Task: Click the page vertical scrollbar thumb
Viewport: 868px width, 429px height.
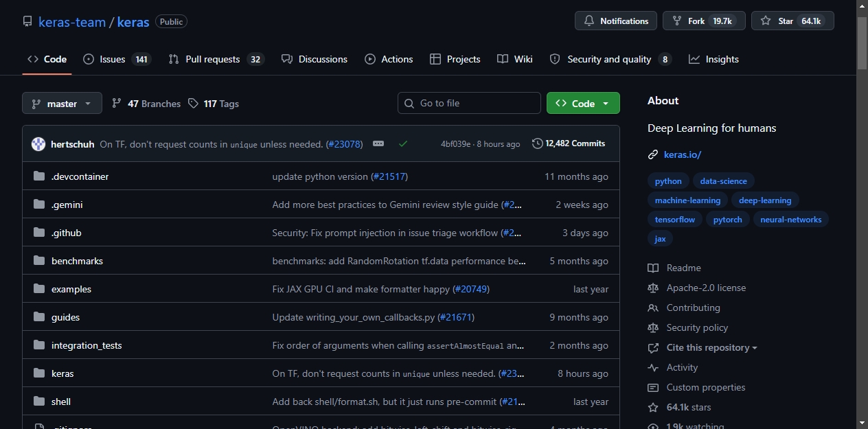Action: (x=863, y=43)
